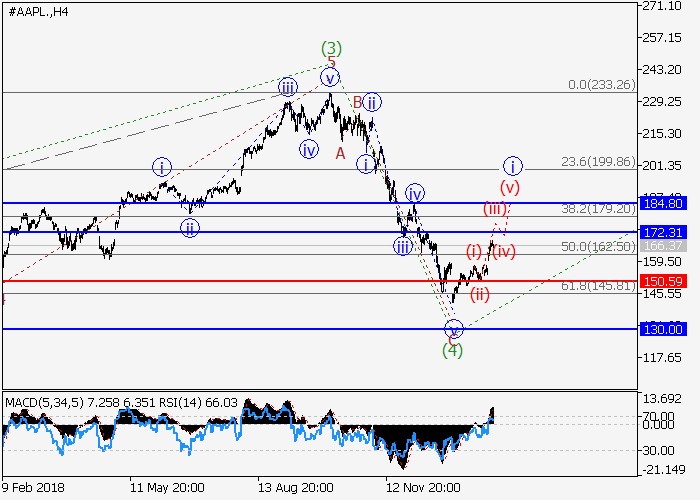Click the Fibonacci 38.2(179.20) level label
The height and width of the screenshot is (500, 700).
pos(598,208)
